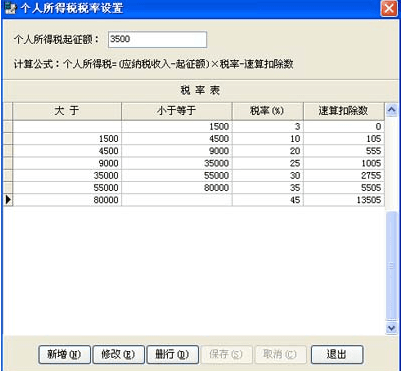Image resolution: width=401 pixels, height=371 pixels.
Task: Select the 大于 cell with value 9000
Action: [67, 163]
